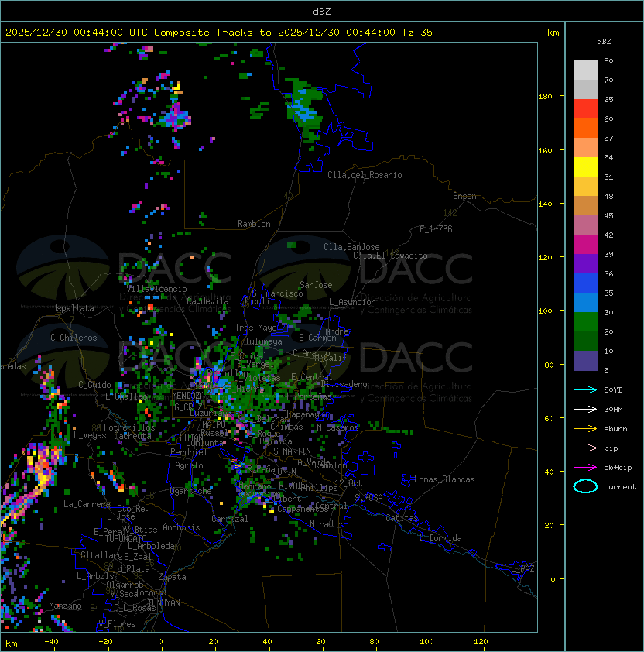Click the 'Capdevila' map label

pyautogui.click(x=207, y=301)
